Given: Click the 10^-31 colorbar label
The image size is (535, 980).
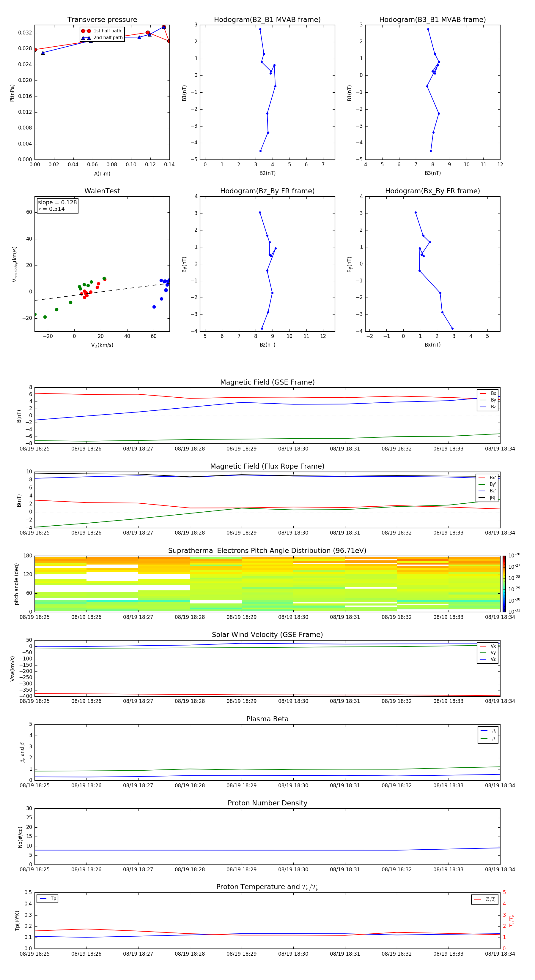Looking at the screenshot, I should point(514,611).
